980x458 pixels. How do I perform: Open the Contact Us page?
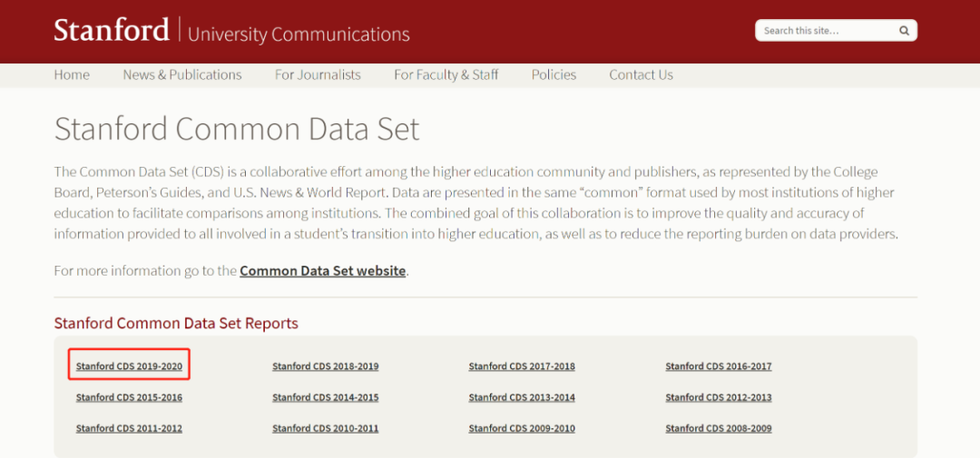[641, 75]
